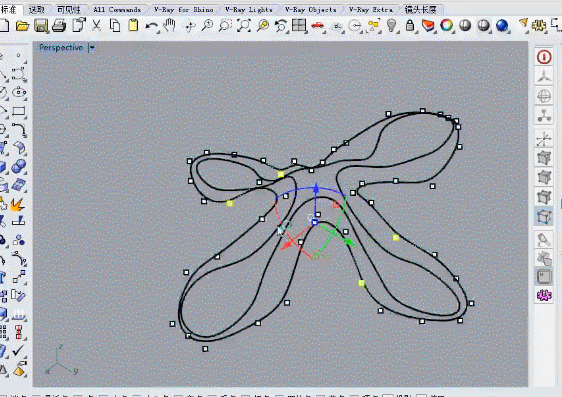562x397 pixels.
Task: Switch to the 标准 tab
Action: (x=9, y=10)
